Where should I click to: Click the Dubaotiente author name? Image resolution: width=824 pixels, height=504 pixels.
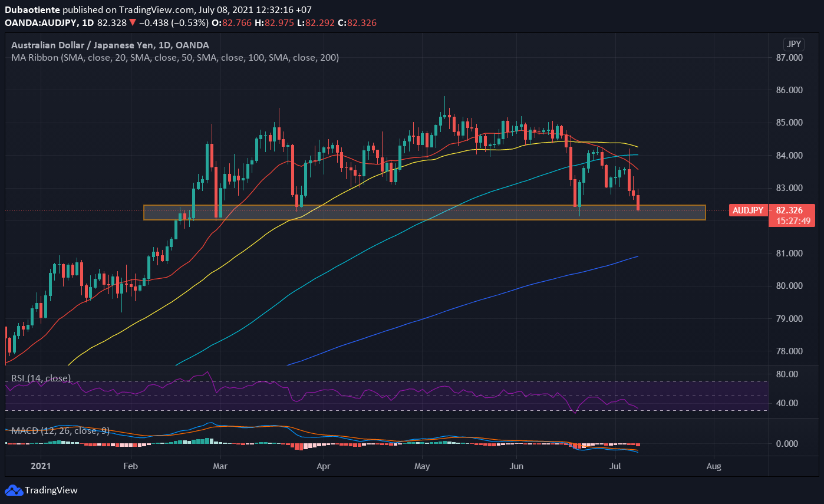(32, 10)
